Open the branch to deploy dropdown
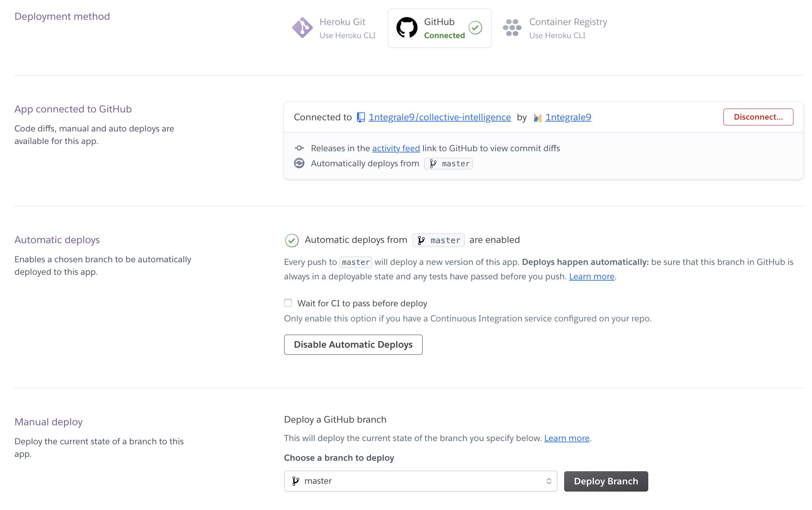 click(x=420, y=481)
